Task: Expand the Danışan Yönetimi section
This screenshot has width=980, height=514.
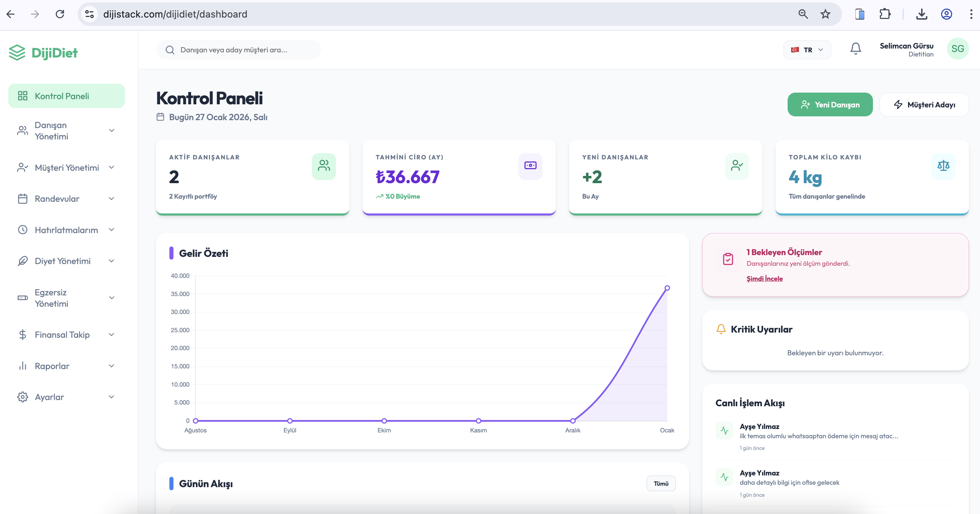Action: (x=111, y=130)
